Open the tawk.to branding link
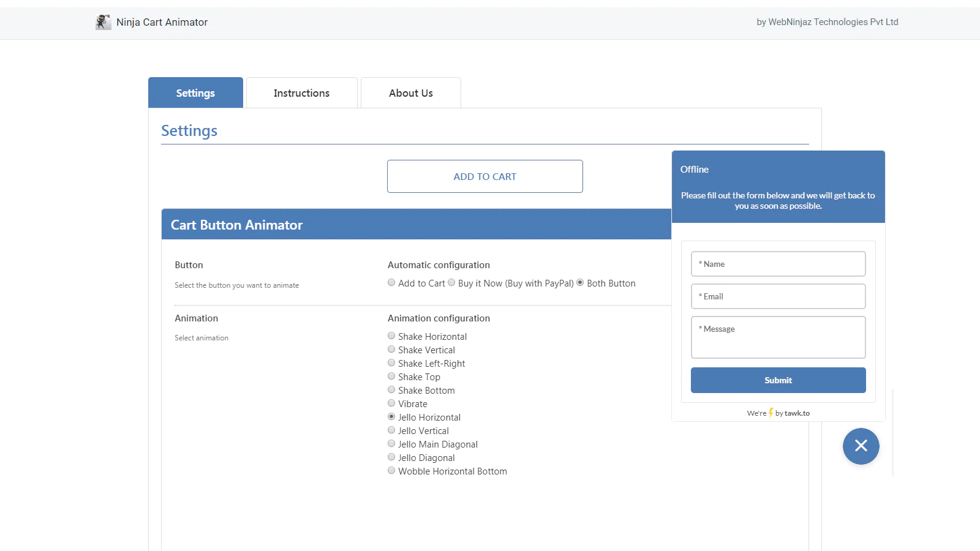The width and height of the screenshot is (980, 551). pos(797,413)
